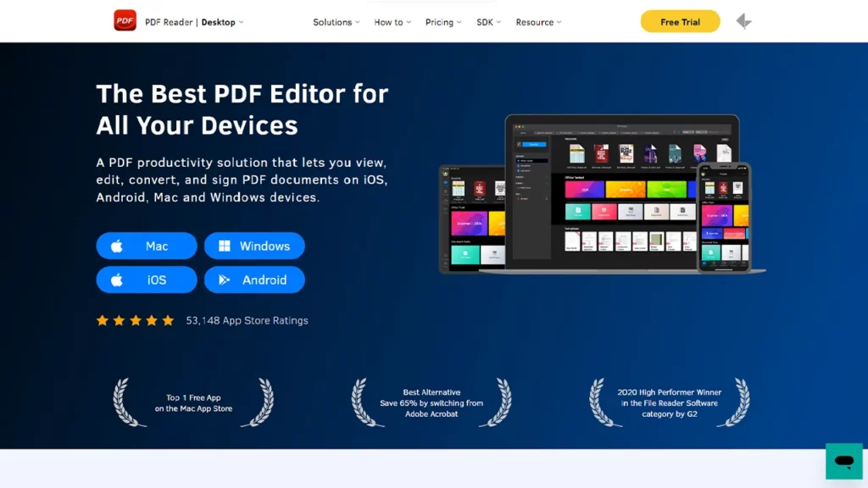Open the Pricing menu

[443, 22]
